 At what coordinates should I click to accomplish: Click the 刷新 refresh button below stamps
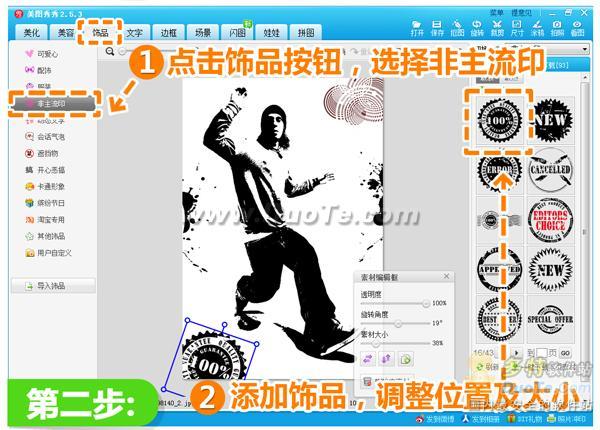(487, 367)
